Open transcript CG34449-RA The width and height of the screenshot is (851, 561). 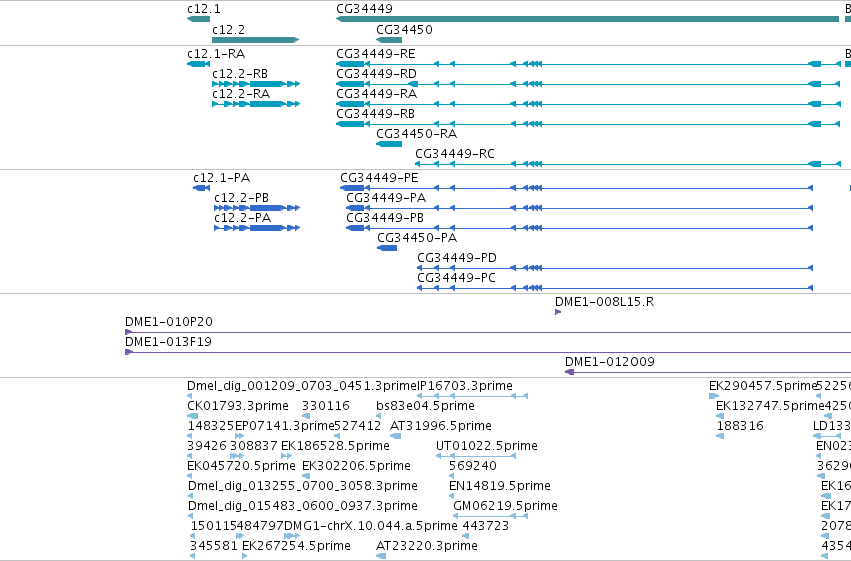588,104
